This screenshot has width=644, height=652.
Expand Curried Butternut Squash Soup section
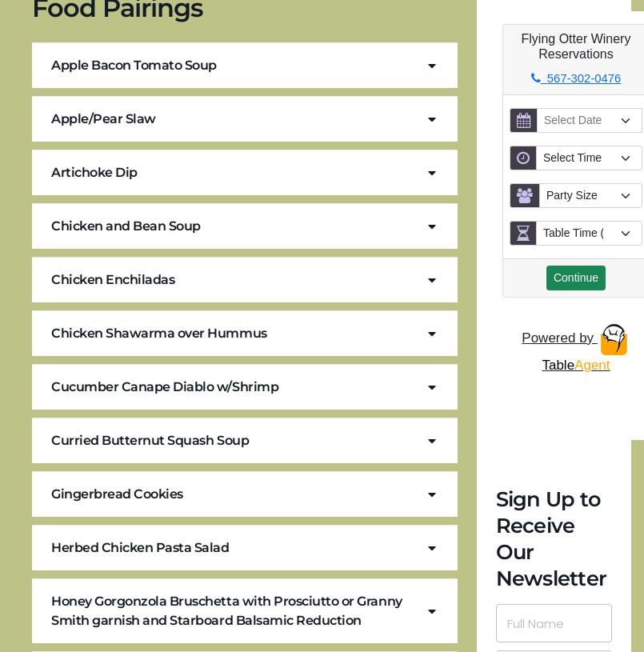pyautogui.click(x=245, y=441)
